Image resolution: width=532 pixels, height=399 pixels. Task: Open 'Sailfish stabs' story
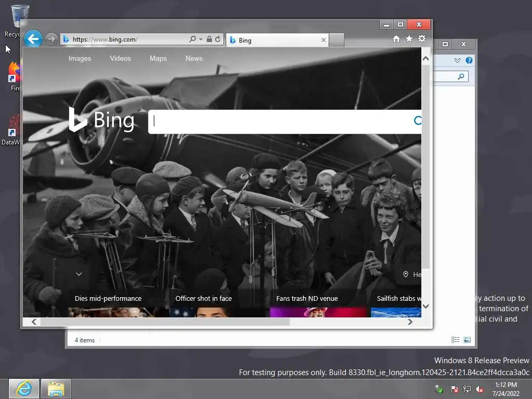click(399, 299)
